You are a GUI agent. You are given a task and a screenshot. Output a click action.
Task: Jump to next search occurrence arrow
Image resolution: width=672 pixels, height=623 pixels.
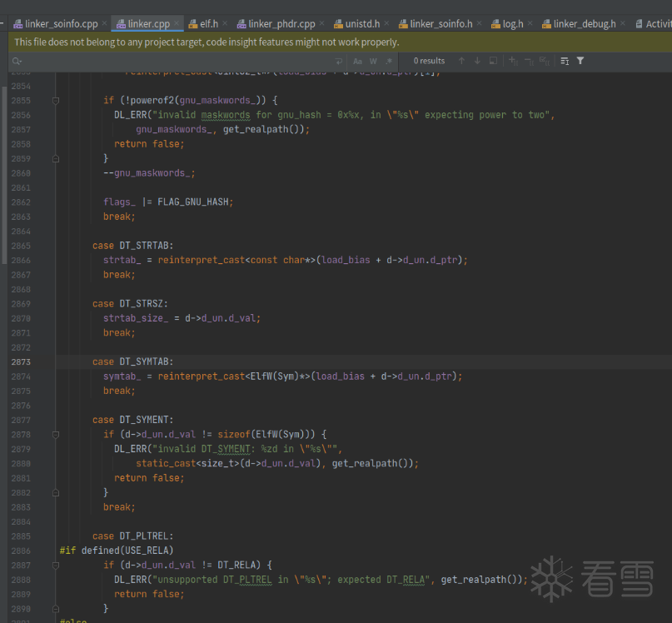tap(477, 61)
